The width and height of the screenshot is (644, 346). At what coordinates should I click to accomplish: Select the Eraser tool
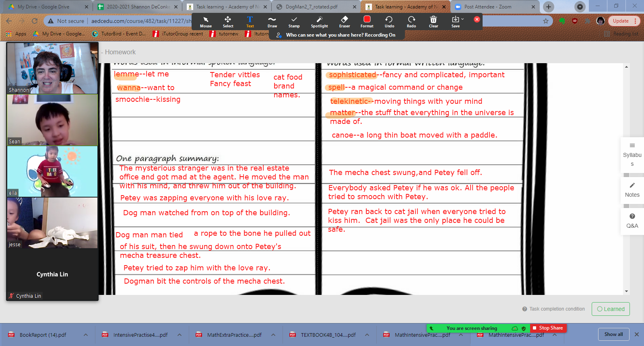pyautogui.click(x=345, y=22)
